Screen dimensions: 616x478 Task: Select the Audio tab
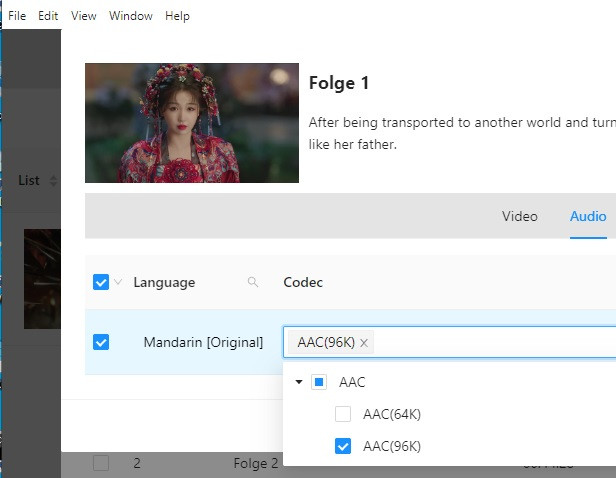pyautogui.click(x=588, y=216)
